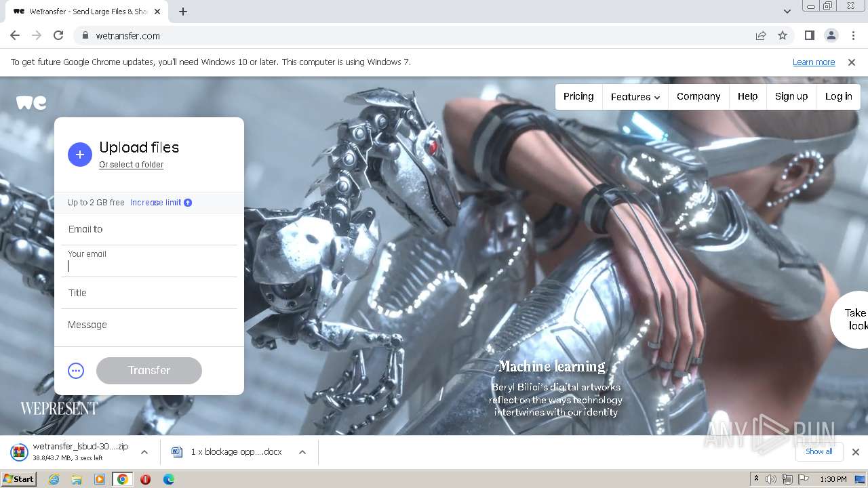868x488 pixels.
Task: Reload the WeTransfer page
Action: click(x=58, y=36)
